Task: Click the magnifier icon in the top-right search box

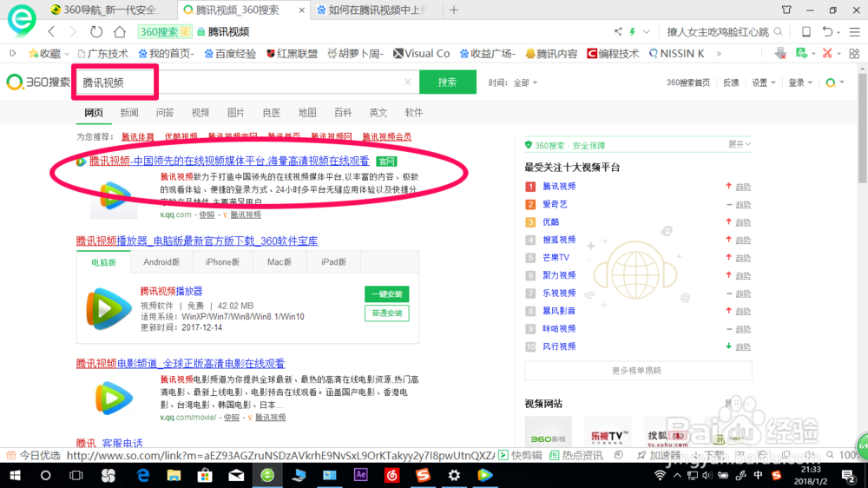Action: pyautogui.click(x=779, y=31)
